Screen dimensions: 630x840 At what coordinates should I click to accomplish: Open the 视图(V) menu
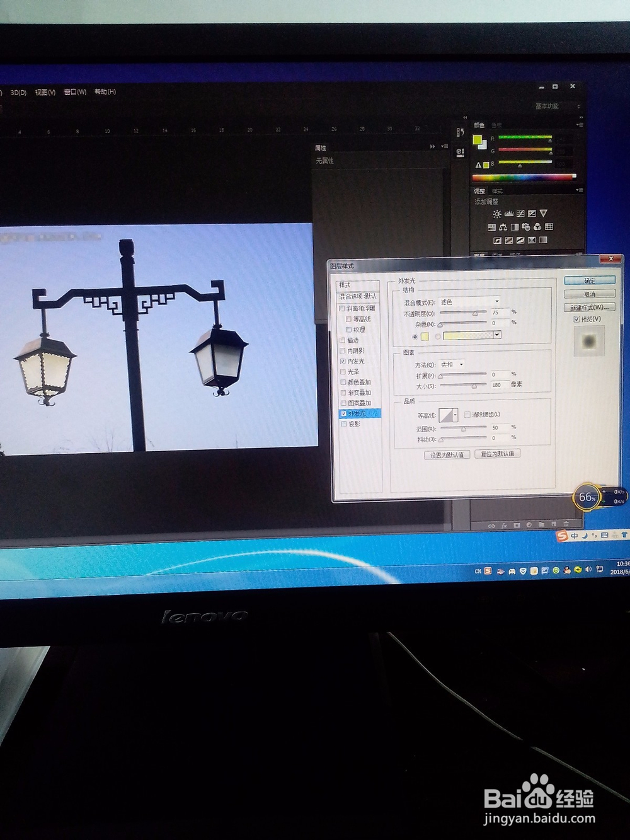click(45, 92)
